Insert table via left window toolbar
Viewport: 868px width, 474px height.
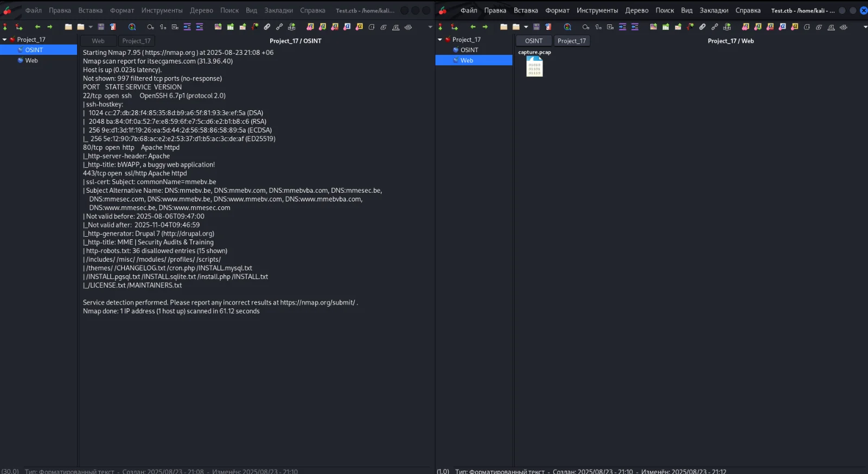pos(231,27)
